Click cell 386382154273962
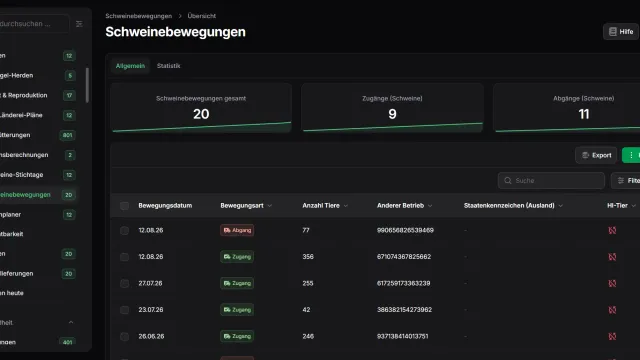The width and height of the screenshot is (640, 360). 404,310
